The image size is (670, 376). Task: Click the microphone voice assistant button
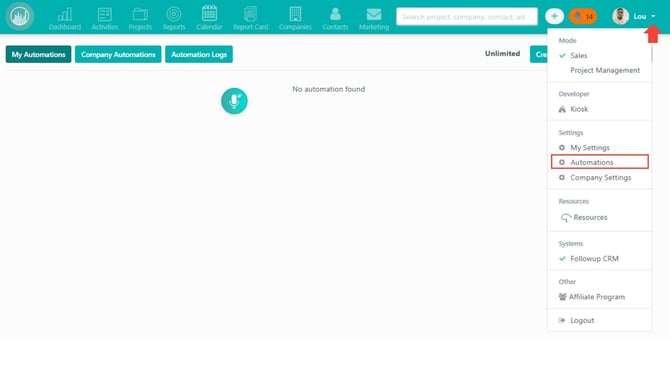click(234, 101)
